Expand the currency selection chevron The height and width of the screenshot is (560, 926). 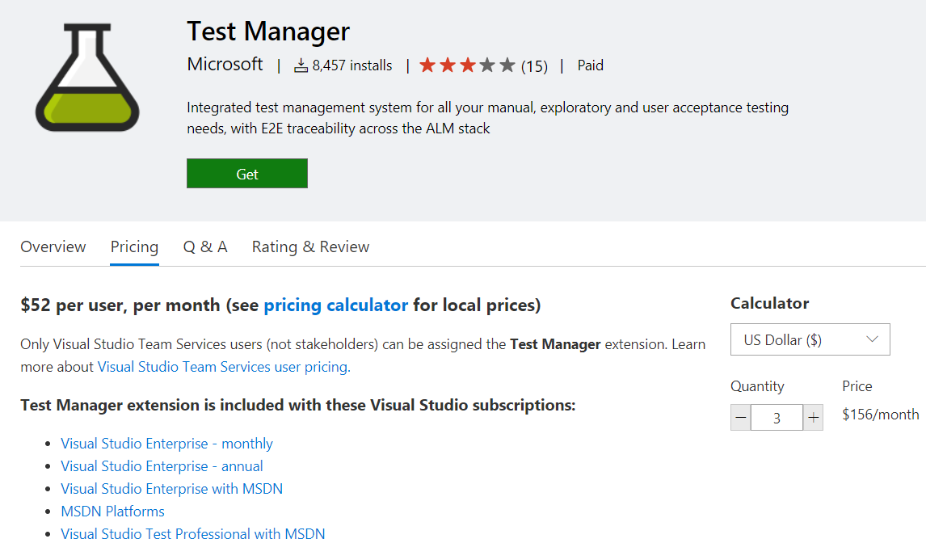click(873, 339)
